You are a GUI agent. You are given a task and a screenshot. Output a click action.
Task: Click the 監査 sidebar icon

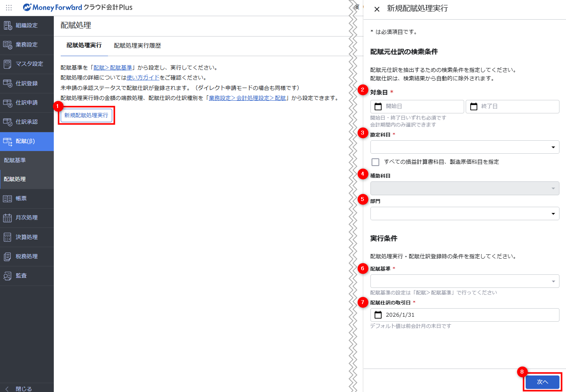pyautogui.click(x=8, y=276)
